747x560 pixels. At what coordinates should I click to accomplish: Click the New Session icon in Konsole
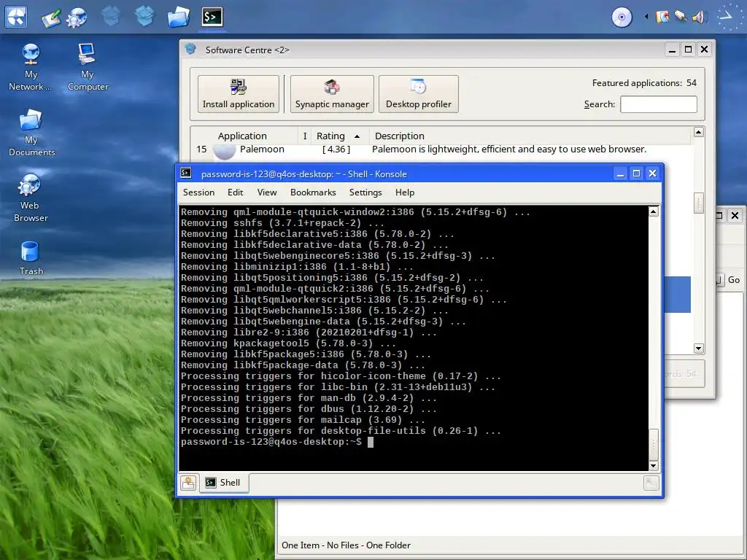point(188,483)
